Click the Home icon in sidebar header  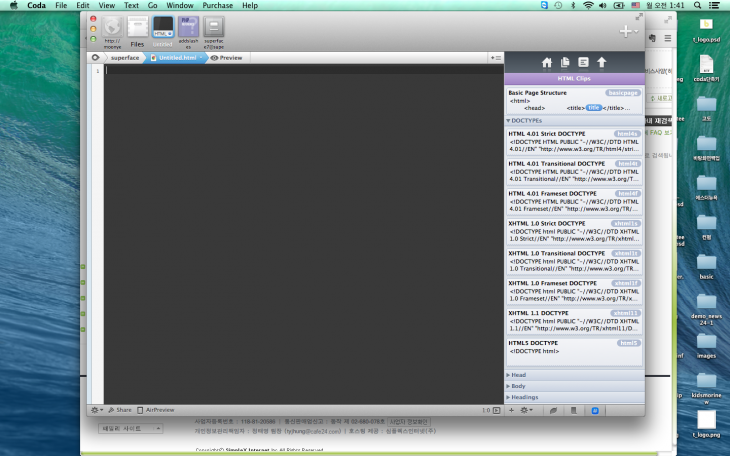click(x=547, y=62)
